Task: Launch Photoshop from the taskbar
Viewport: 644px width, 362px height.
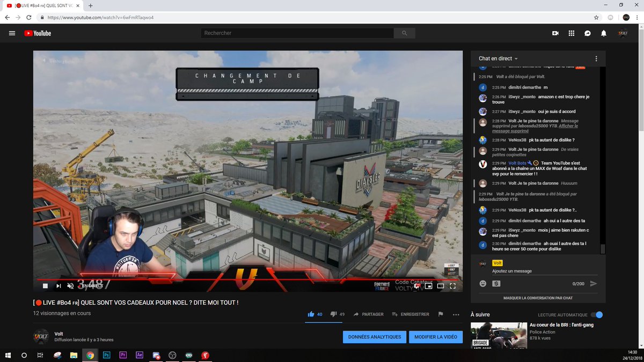Action: coord(107,355)
